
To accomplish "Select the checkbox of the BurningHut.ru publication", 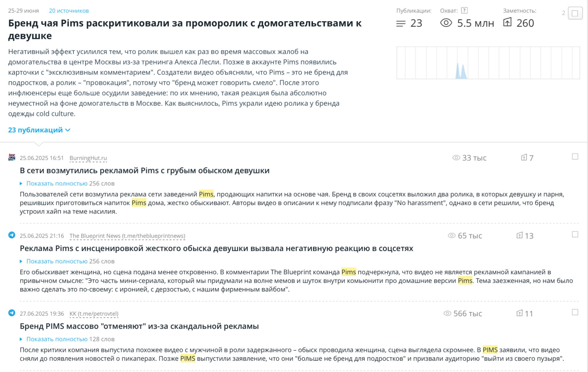I will point(575,157).
